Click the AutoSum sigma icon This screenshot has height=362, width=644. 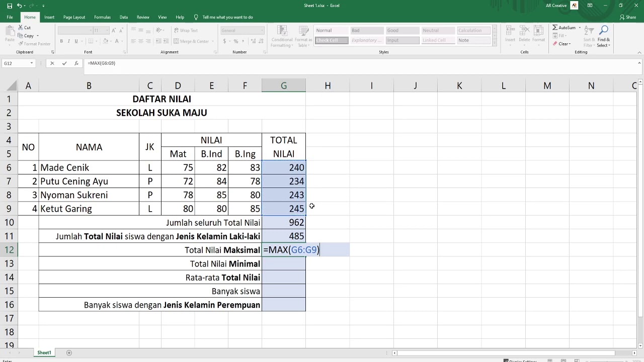tap(555, 28)
